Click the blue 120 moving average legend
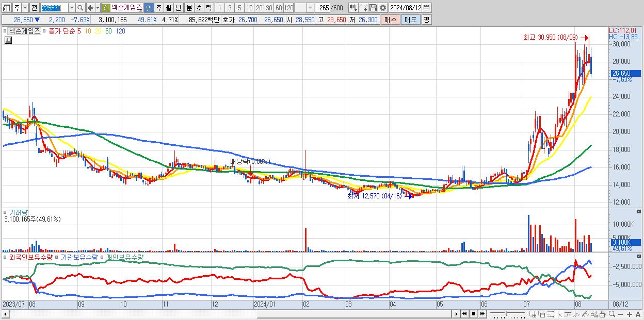Image resolution: width=644 pixels, height=320 pixels. [x=120, y=31]
